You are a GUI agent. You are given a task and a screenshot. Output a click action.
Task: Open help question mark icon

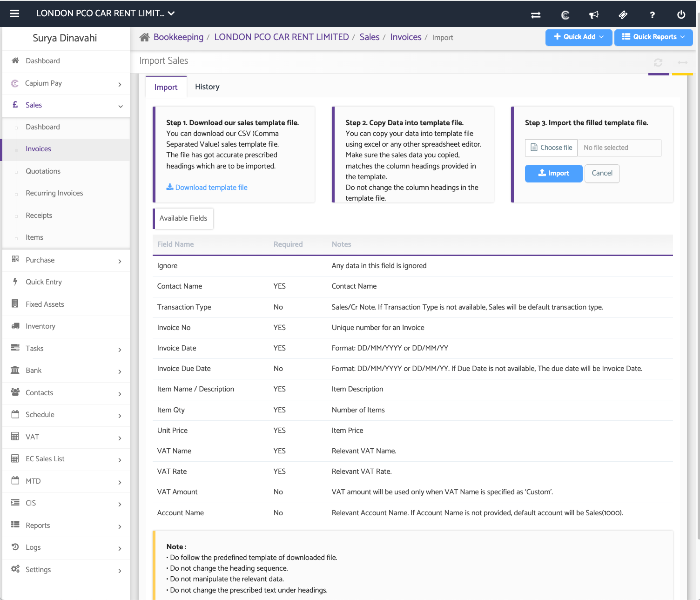(652, 15)
